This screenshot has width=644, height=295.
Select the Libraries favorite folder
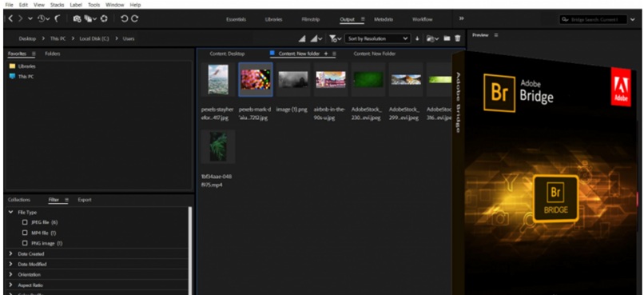pos(22,66)
